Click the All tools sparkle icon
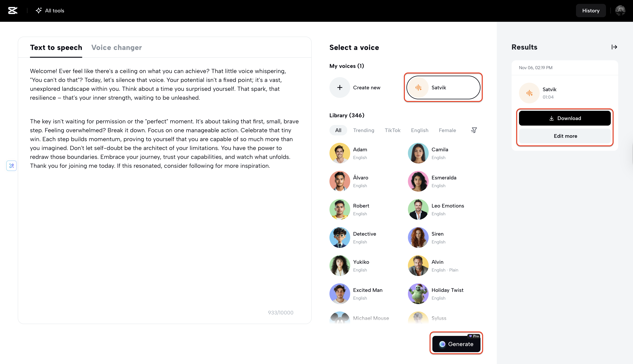The image size is (633, 364). [x=38, y=11]
